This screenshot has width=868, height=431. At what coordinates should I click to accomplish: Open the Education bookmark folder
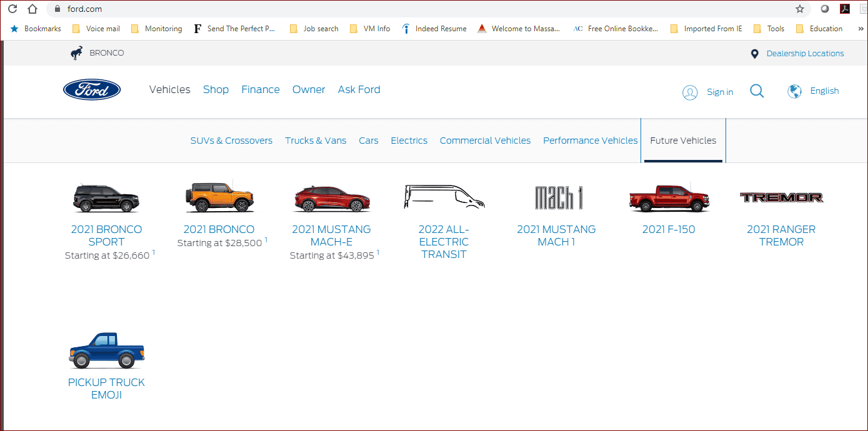click(819, 29)
